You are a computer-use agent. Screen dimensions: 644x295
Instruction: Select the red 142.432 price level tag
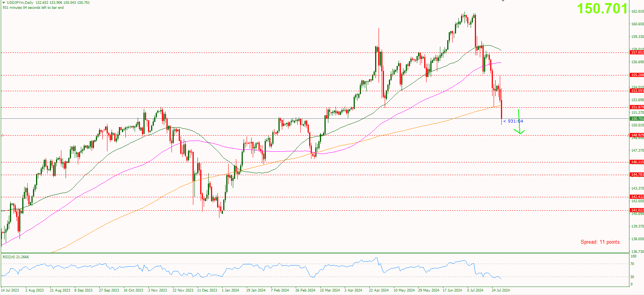click(x=637, y=197)
